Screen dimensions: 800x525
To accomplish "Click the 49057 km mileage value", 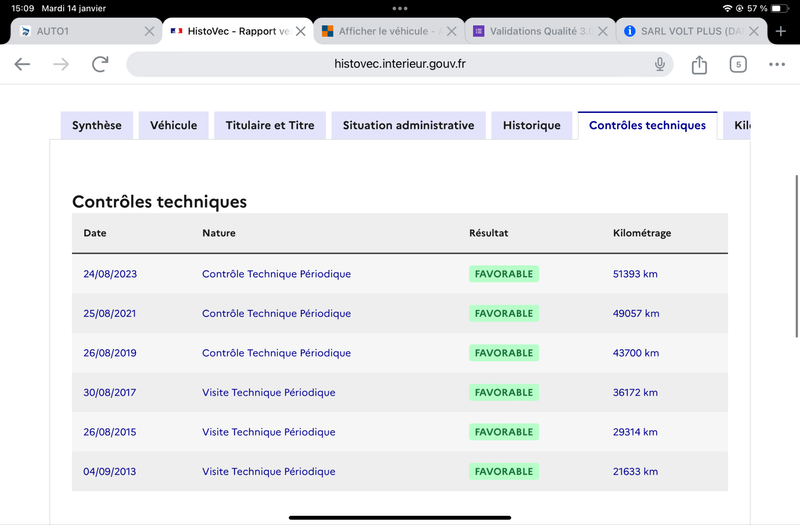I will (x=636, y=313).
